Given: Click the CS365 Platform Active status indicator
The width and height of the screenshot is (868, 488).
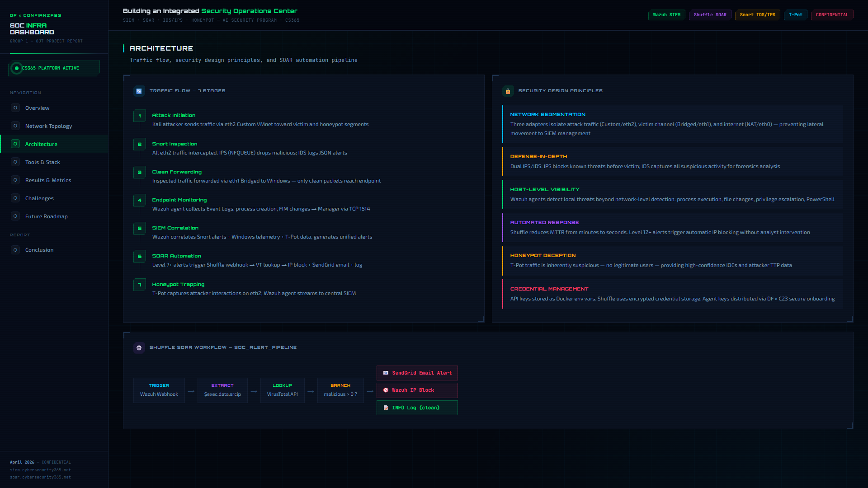Looking at the screenshot, I should [x=17, y=68].
